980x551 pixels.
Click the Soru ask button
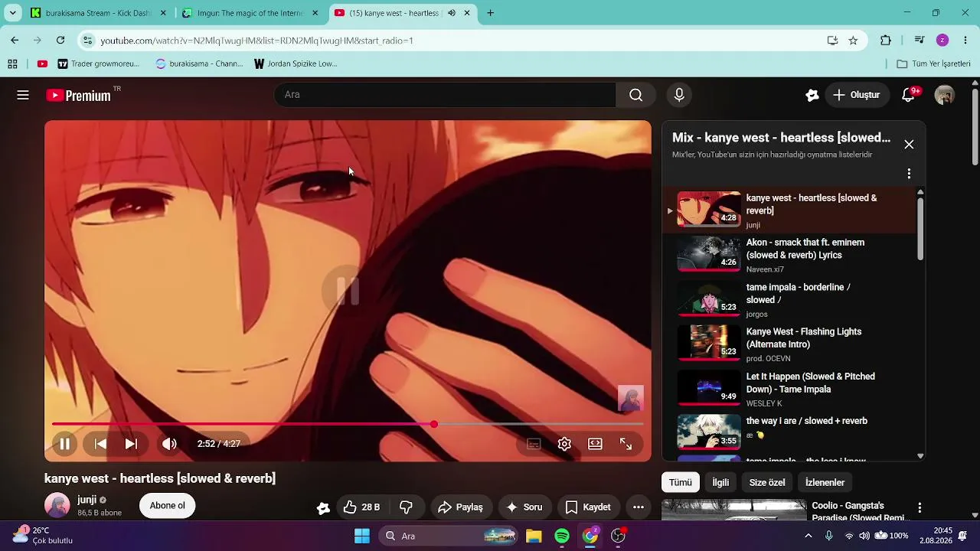click(x=524, y=507)
